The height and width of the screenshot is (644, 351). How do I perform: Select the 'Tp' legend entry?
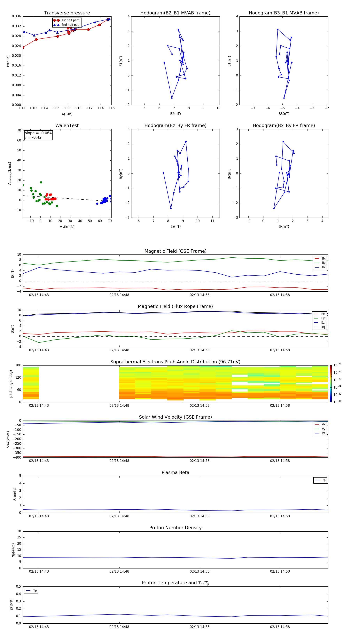click(x=31, y=591)
